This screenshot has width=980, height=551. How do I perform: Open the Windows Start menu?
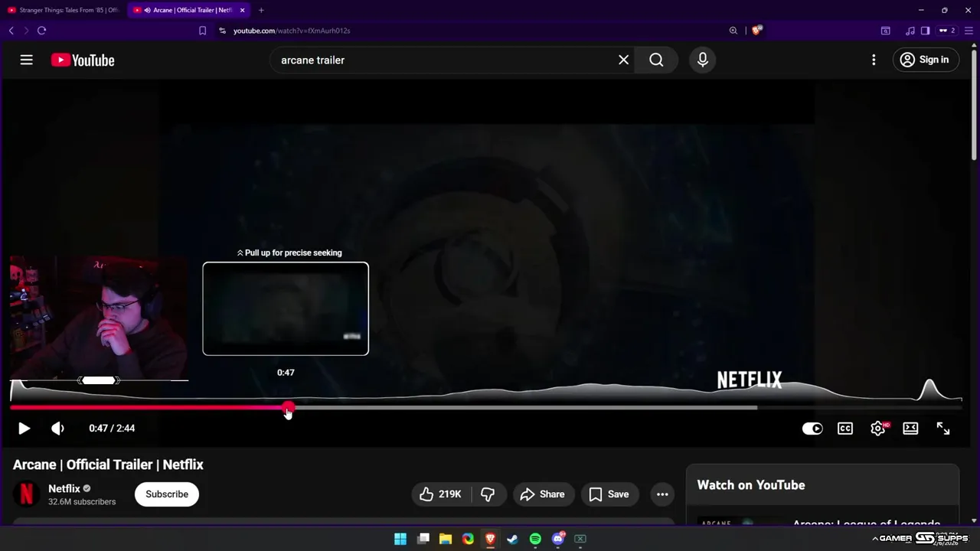[x=400, y=539]
